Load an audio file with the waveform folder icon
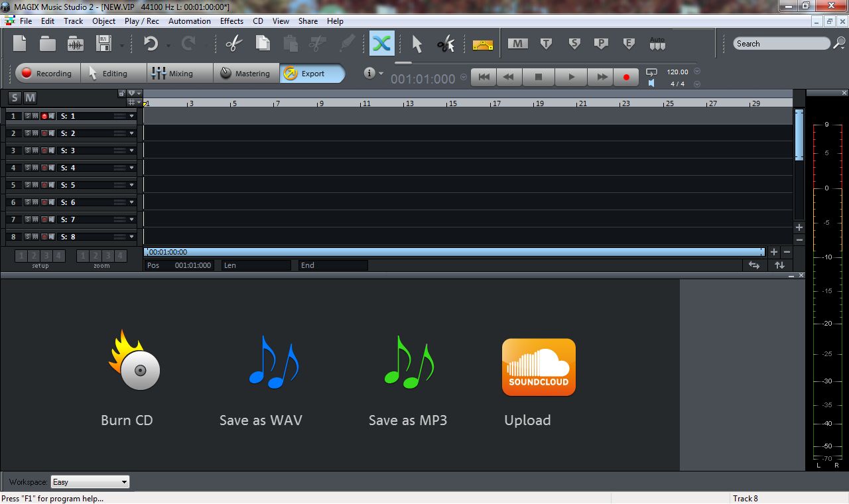 pyautogui.click(x=76, y=44)
